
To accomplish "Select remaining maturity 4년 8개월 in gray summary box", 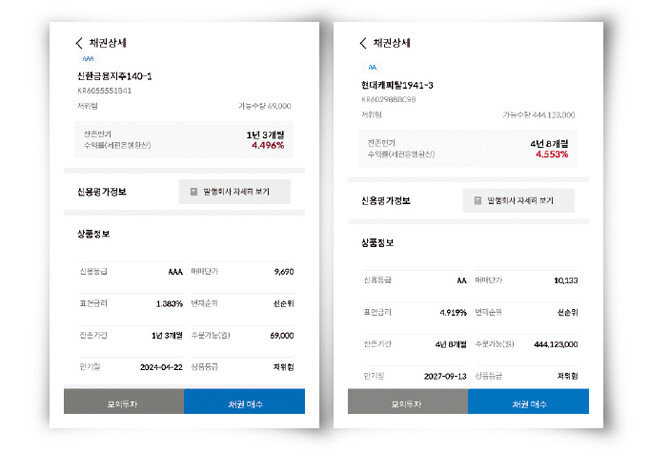I will (549, 144).
